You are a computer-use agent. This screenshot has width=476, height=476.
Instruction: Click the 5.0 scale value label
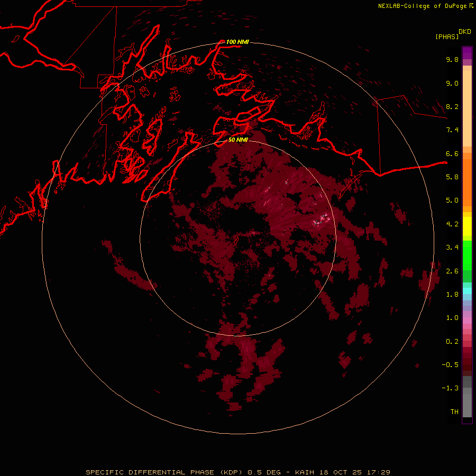[x=452, y=200]
